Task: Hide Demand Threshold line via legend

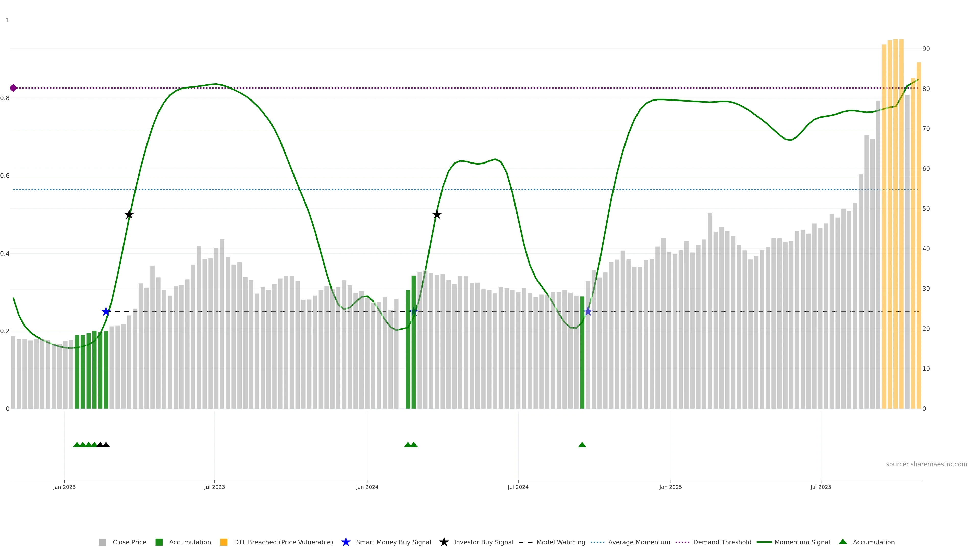Action: pos(722,542)
